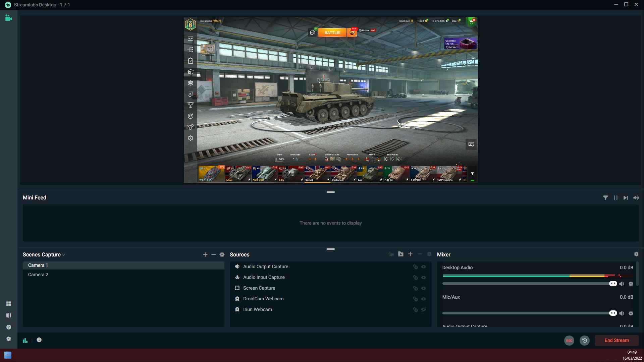Image resolution: width=644 pixels, height=362 pixels.
Task: Show the Iriun Webcam source
Action: [x=424, y=310]
